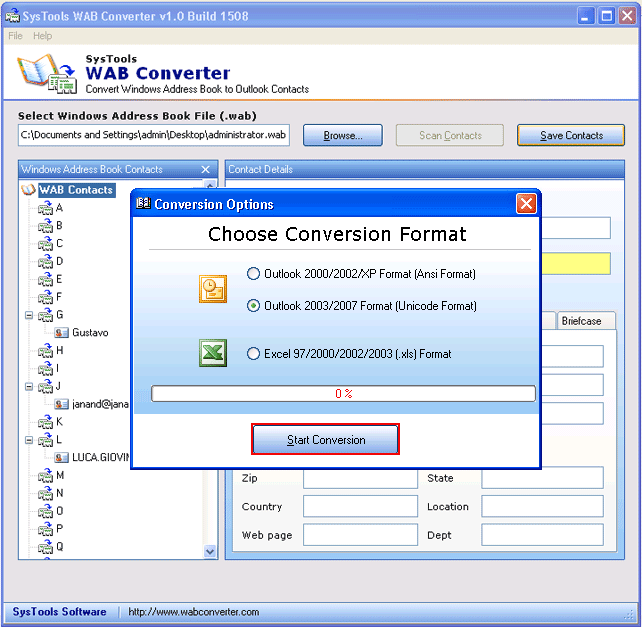Click the Excel format icon
The image size is (642, 627).
tap(213, 353)
